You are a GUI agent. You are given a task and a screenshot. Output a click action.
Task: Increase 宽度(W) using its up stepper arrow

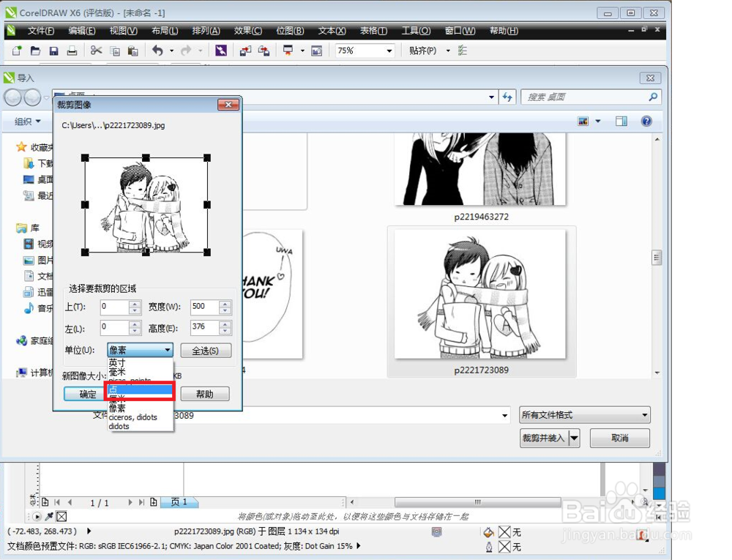[226, 304]
